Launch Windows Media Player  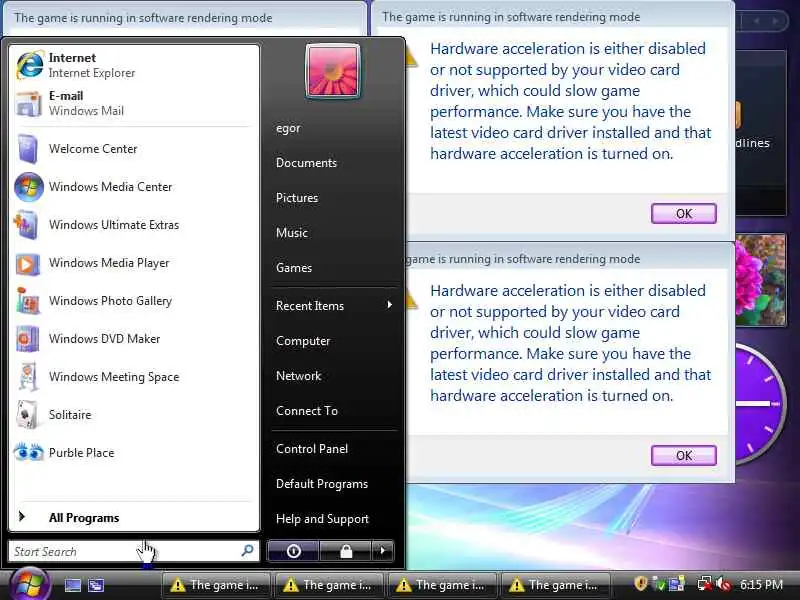pos(134,263)
